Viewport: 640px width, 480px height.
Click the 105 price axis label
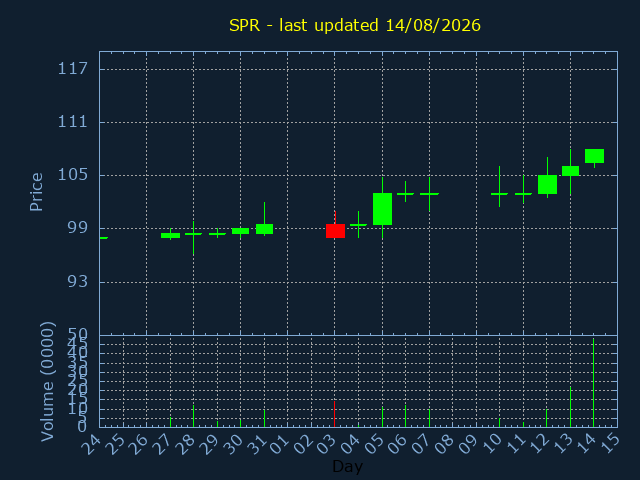tap(73, 175)
